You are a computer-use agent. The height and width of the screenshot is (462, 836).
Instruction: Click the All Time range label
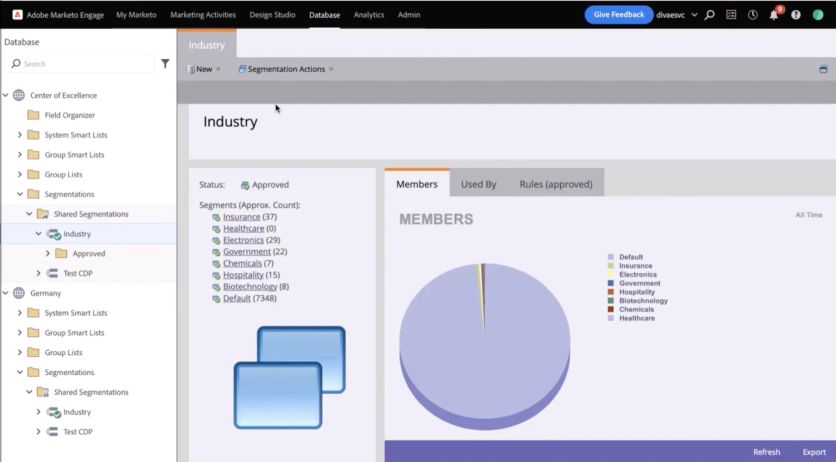809,215
